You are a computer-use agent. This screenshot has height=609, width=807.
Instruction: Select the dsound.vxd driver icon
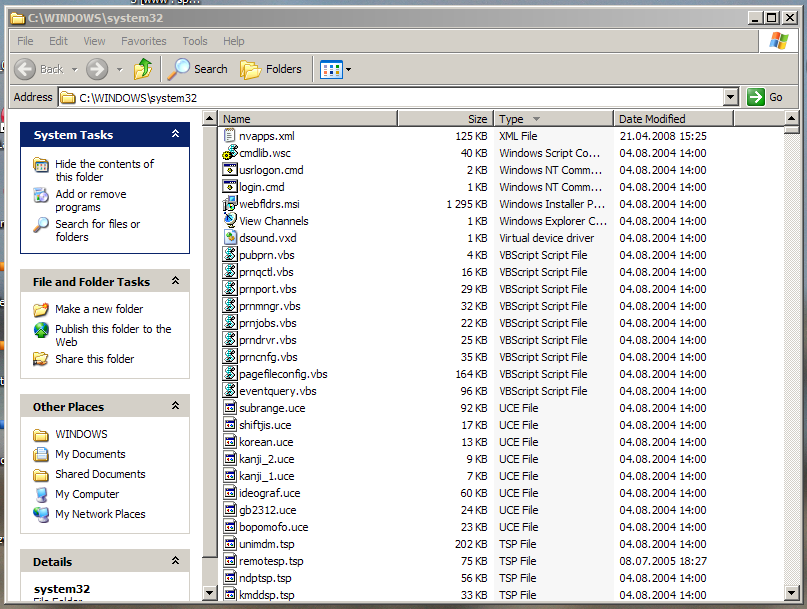point(230,237)
